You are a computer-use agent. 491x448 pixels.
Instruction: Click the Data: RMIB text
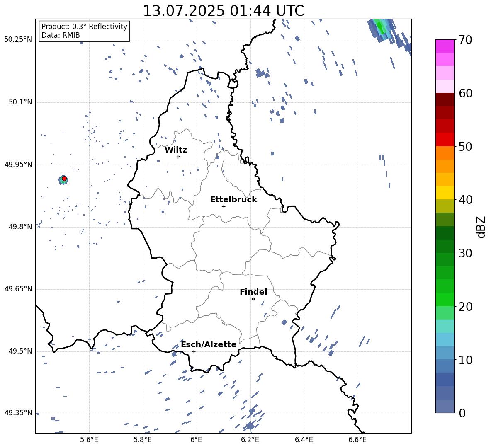tap(61, 35)
